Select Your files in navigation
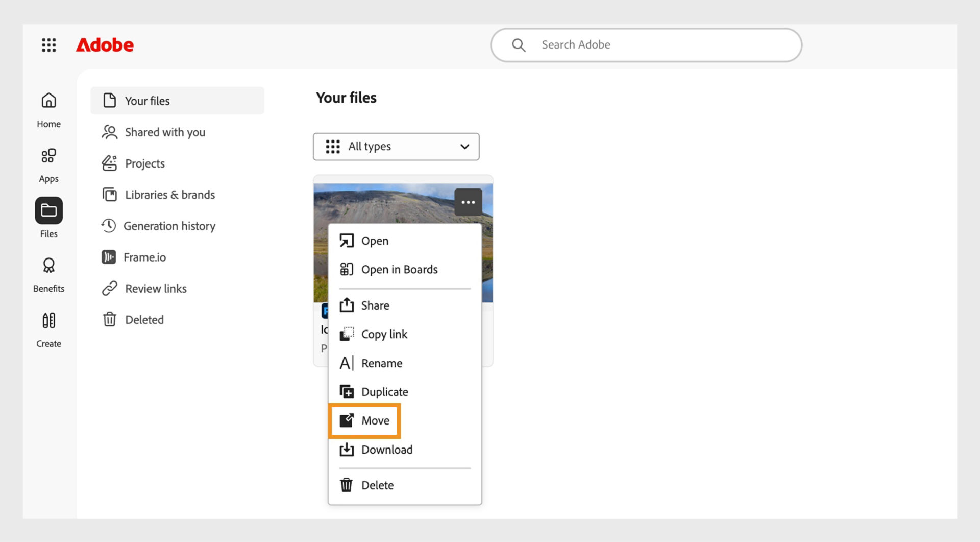The image size is (980, 542). pyautogui.click(x=177, y=101)
